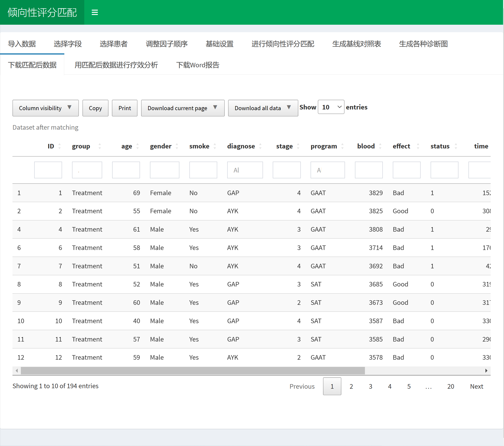504x446 pixels.
Task: Open the 导入数据 tab
Action: [x=22, y=44]
